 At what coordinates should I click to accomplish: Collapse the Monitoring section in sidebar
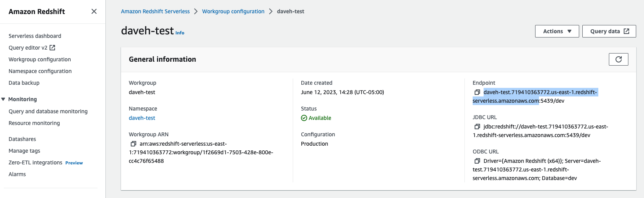coord(4,99)
